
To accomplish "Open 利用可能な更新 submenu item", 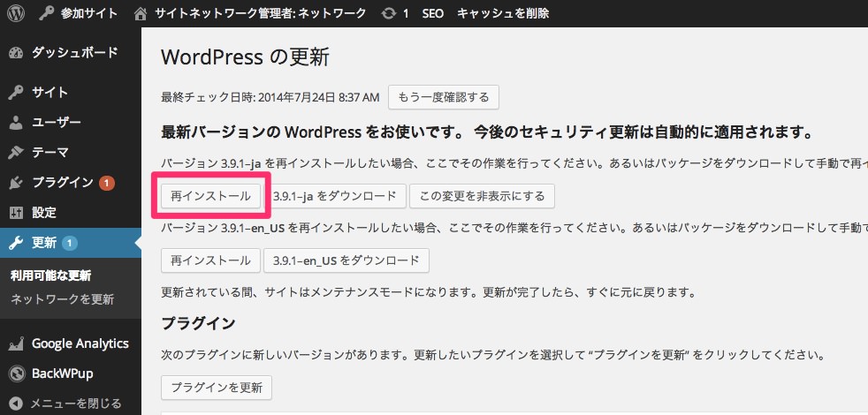I will 51,275.
